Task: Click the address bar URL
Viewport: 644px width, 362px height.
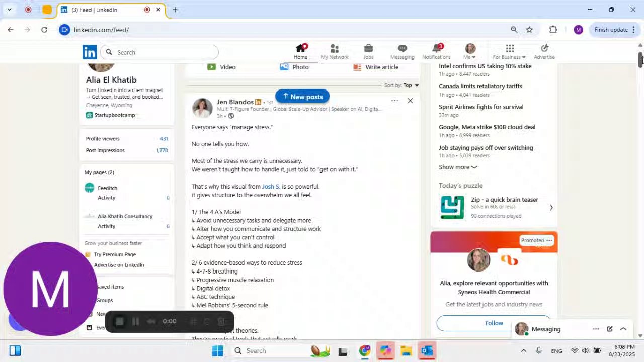Action: (x=101, y=30)
